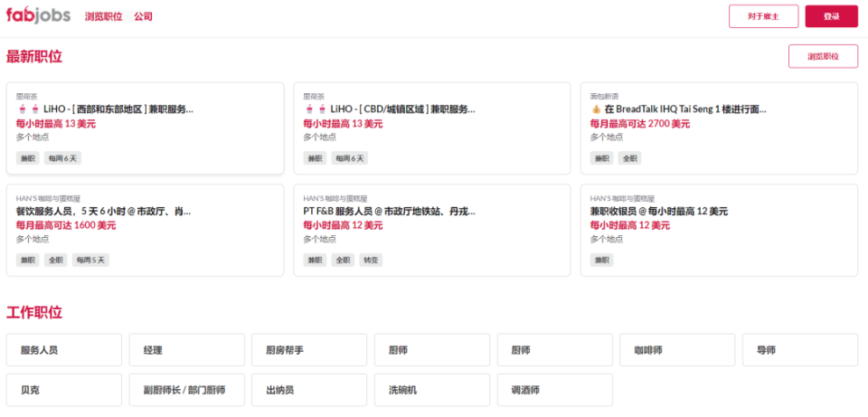Open the 公司 navigation item
The width and height of the screenshot is (868, 417).
pos(143,17)
